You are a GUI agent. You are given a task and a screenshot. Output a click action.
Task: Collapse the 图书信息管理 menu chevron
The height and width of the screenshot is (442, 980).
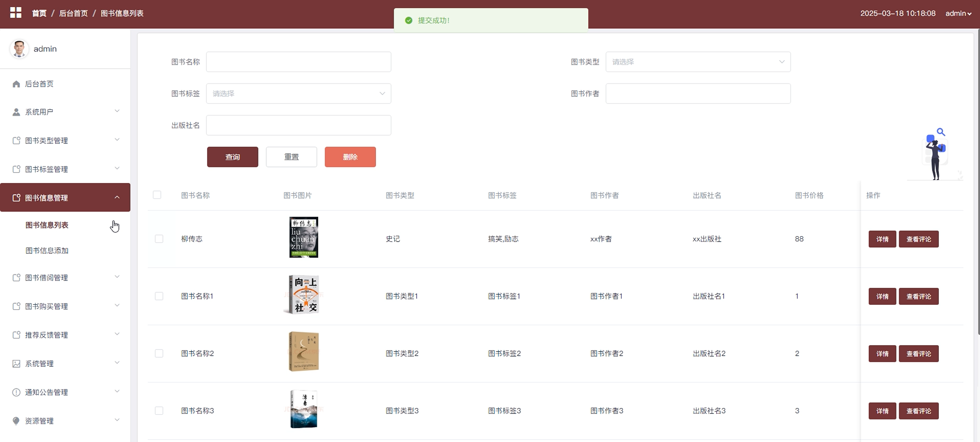(117, 197)
